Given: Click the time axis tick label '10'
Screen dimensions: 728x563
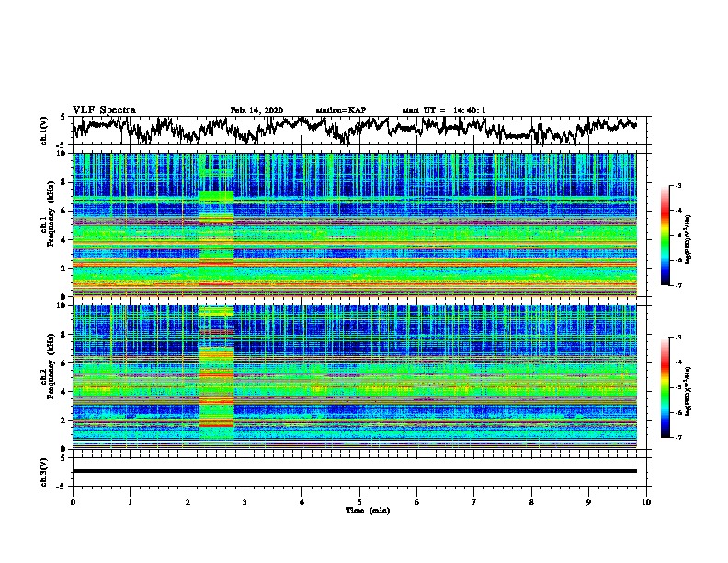Looking at the screenshot, I should [x=646, y=501].
